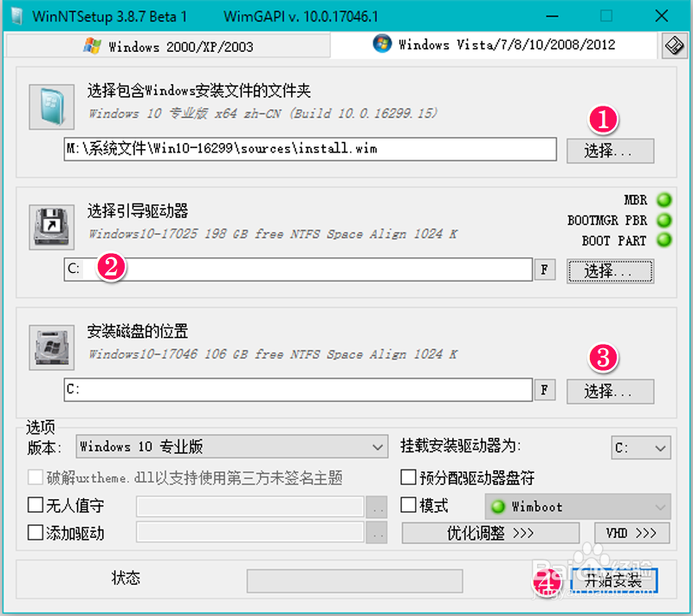The height and width of the screenshot is (616, 693).
Task: Click the 无人值守 file path field
Action: (250, 507)
